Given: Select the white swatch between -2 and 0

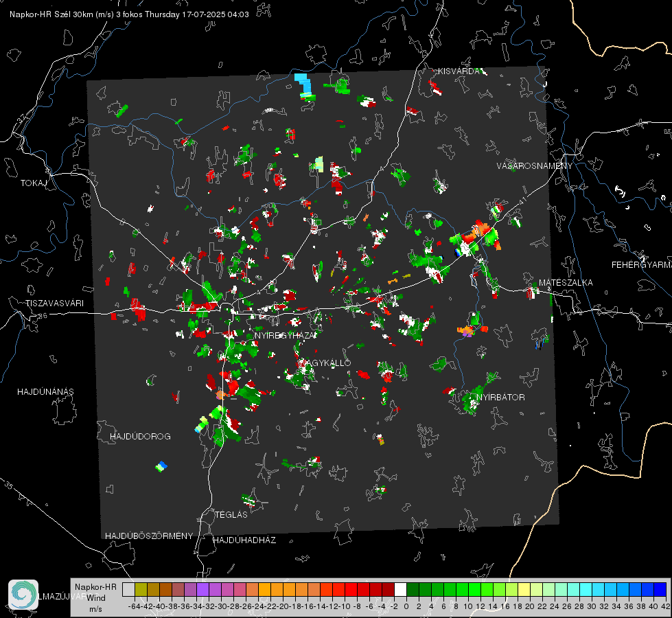Looking at the screenshot, I should pos(400,589).
